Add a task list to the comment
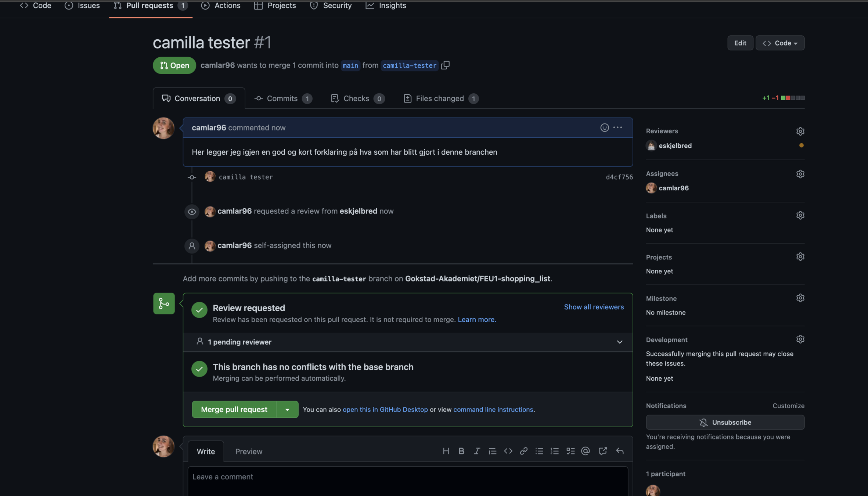 pyautogui.click(x=570, y=451)
